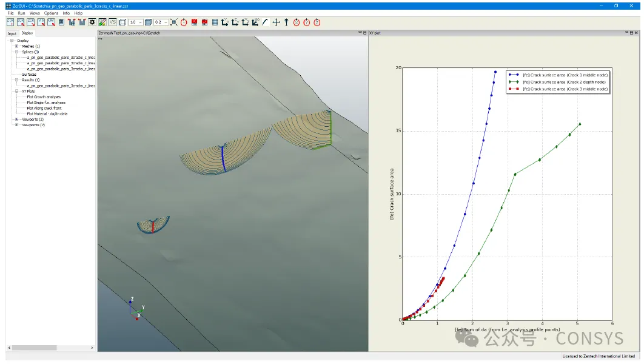This screenshot has width=644, height=364.
Task: Open settings via the black gear icon
Action: point(92,22)
